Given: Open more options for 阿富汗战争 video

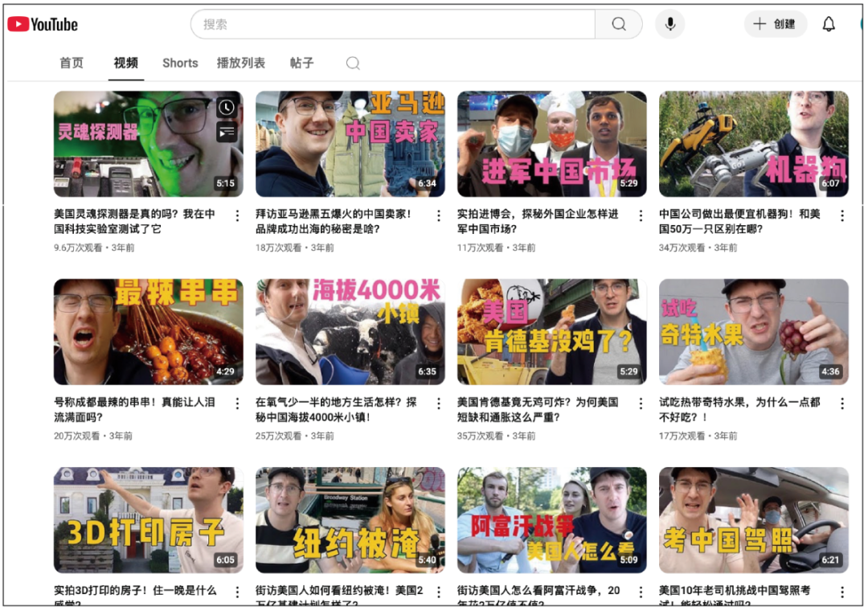Looking at the screenshot, I should click(x=641, y=593).
